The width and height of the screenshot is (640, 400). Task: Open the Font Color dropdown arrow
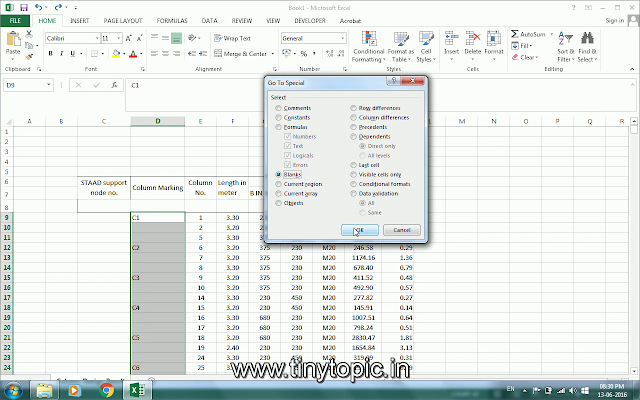tap(141, 53)
